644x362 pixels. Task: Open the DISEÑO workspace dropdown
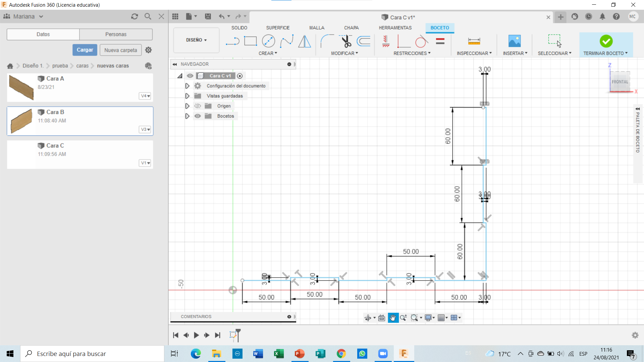pyautogui.click(x=196, y=40)
